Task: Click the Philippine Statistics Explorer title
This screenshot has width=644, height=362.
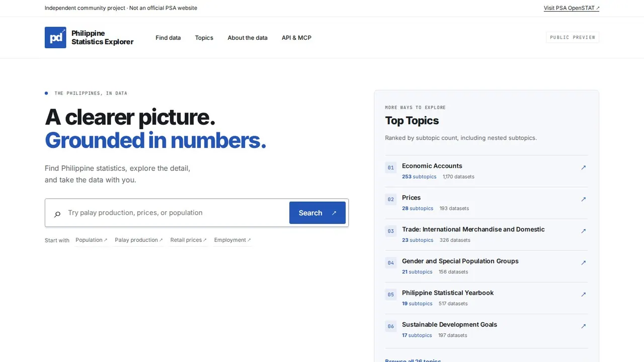Action: click(x=103, y=38)
